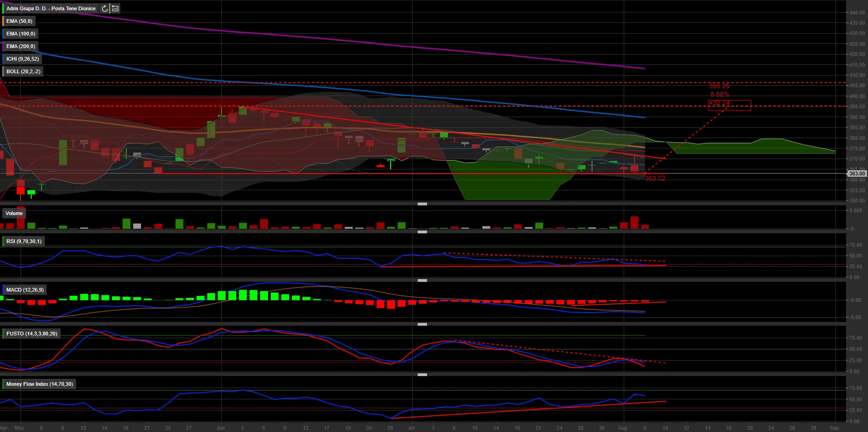Click resize handle between RSI and MACD
868x432 pixels.
pos(422,280)
